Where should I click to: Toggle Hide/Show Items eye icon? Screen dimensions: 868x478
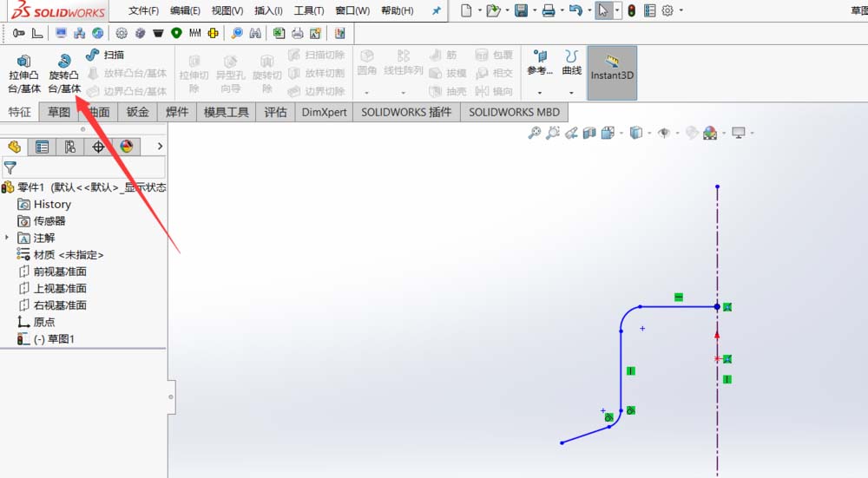coord(664,133)
